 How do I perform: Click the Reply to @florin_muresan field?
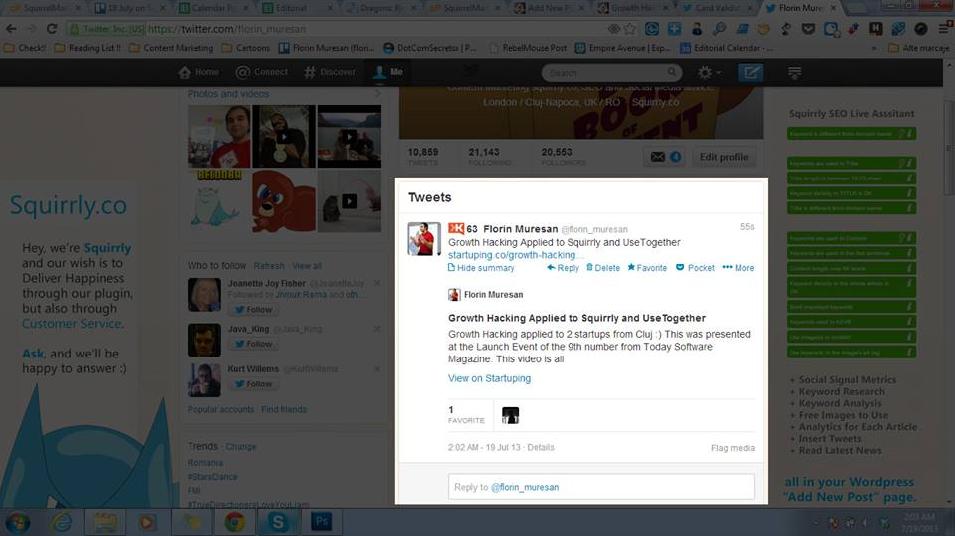(x=601, y=487)
